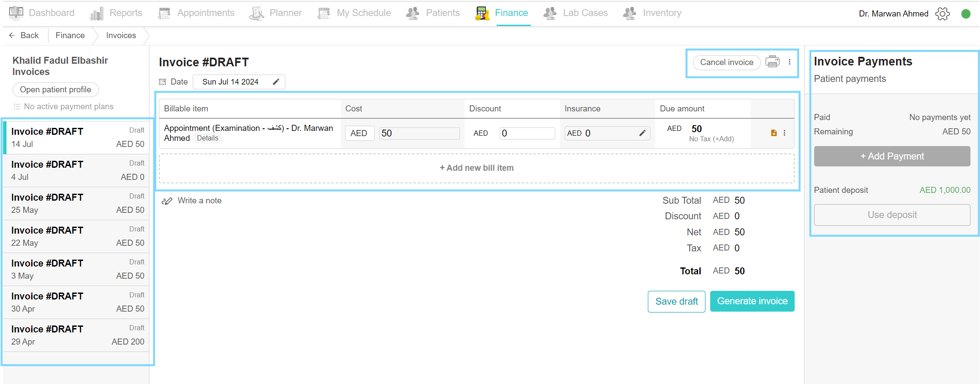The height and width of the screenshot is (384, 980).
Task: Click Write a note
Action: (200, 201)
